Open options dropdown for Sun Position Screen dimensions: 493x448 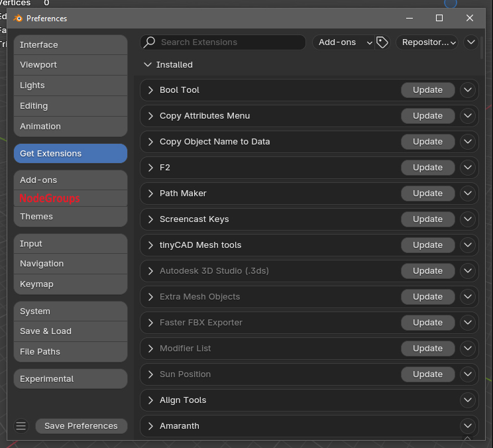coord(468,374)
